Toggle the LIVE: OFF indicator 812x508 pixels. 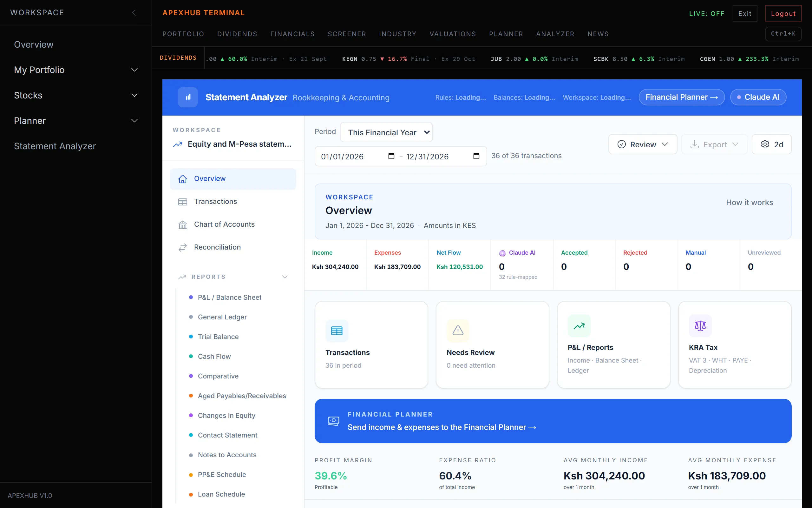pos(707,13)
